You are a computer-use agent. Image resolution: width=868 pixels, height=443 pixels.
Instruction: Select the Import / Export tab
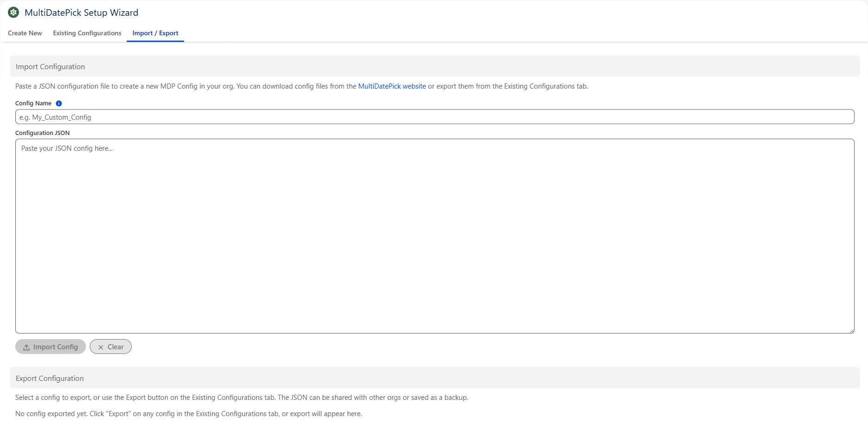155,33
